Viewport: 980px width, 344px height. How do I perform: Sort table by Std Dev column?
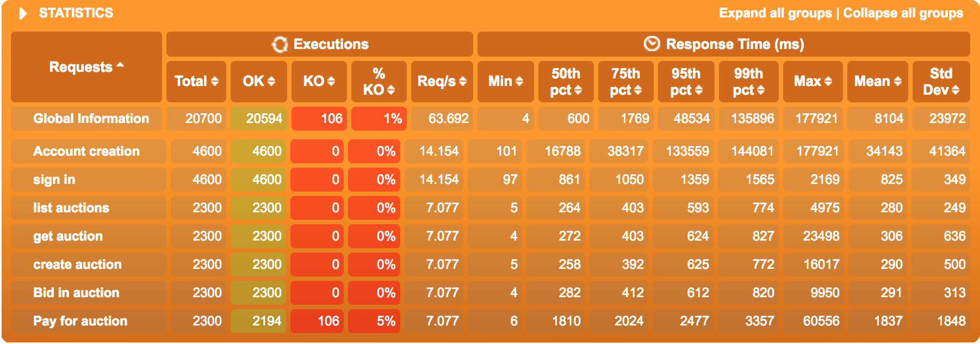click(941, 81)
